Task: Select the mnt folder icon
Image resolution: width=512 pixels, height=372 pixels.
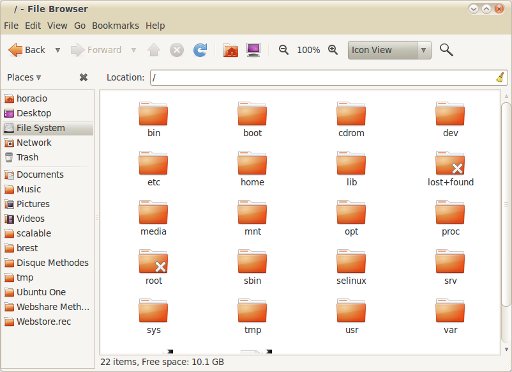Action: tap(252, 212)
